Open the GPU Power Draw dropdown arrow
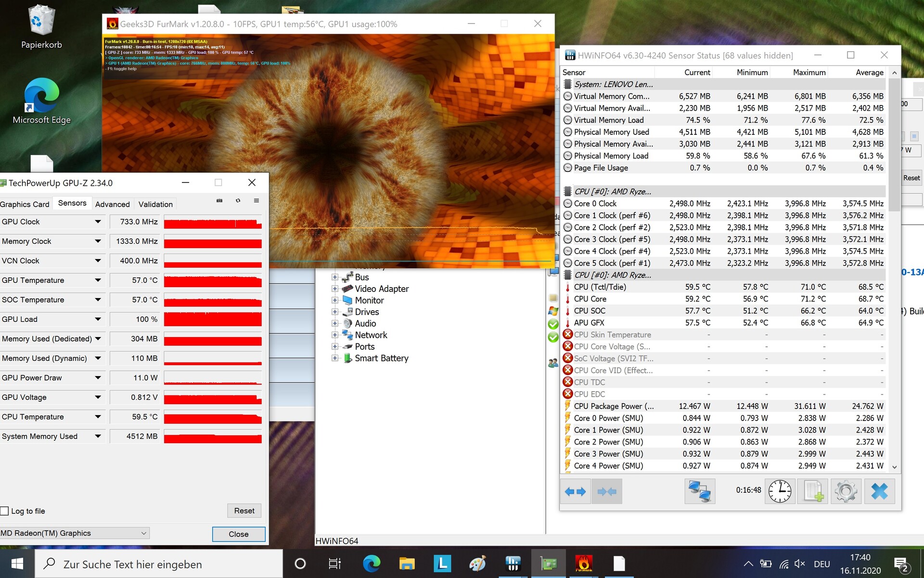This screenshot has height=578, width=924. 98,378
